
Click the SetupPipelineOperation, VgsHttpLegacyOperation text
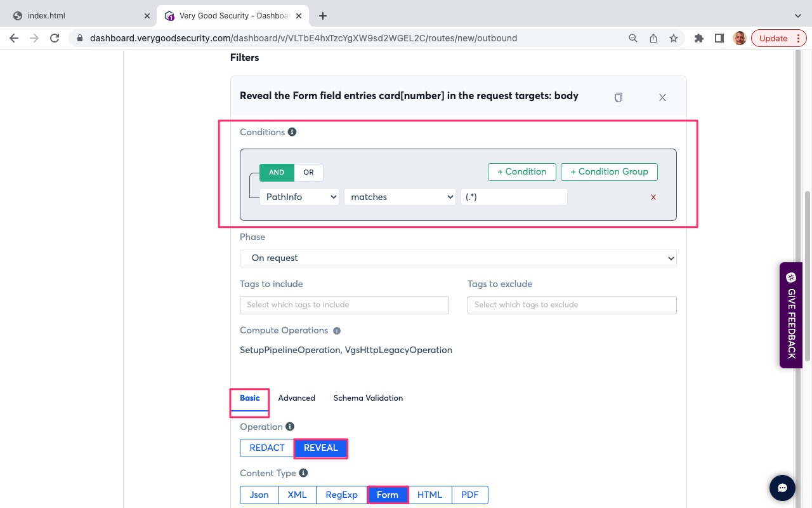[346, 350]
